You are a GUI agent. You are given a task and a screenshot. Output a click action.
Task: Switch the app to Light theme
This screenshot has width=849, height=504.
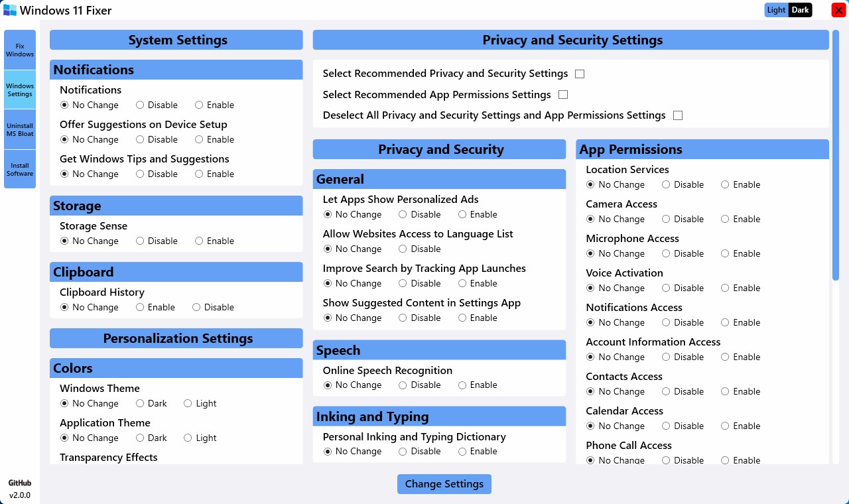tap(776, 10)
